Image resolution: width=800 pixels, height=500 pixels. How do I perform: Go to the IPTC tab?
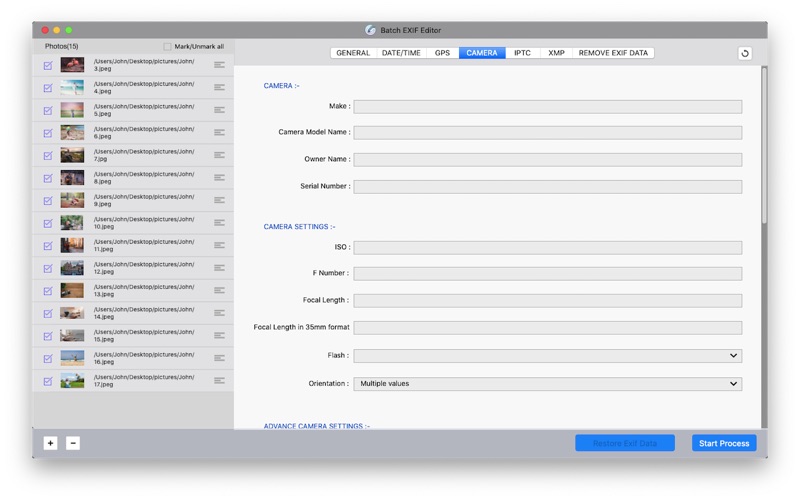[x=522, y=53]
